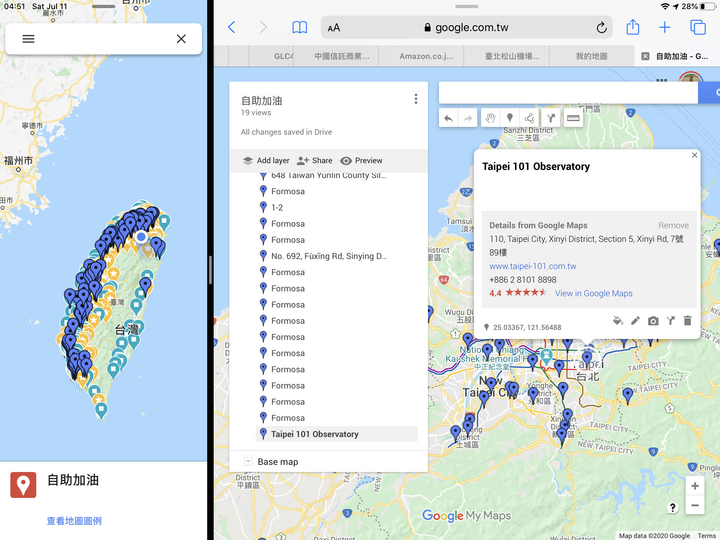Open the www.taipei-101.com.tw link

click(533, 266)
